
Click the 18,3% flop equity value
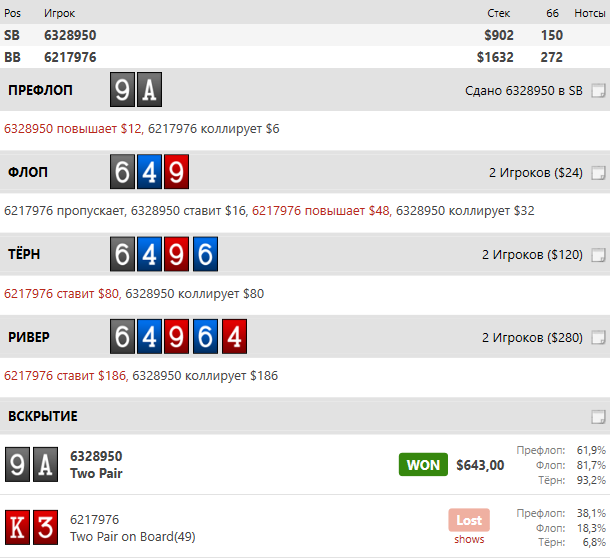pos(591,528)
